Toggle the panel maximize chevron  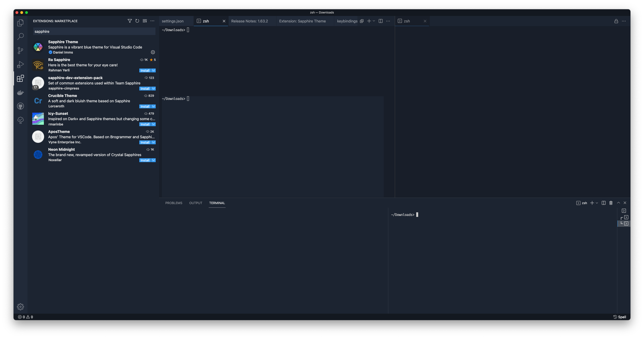618,203
